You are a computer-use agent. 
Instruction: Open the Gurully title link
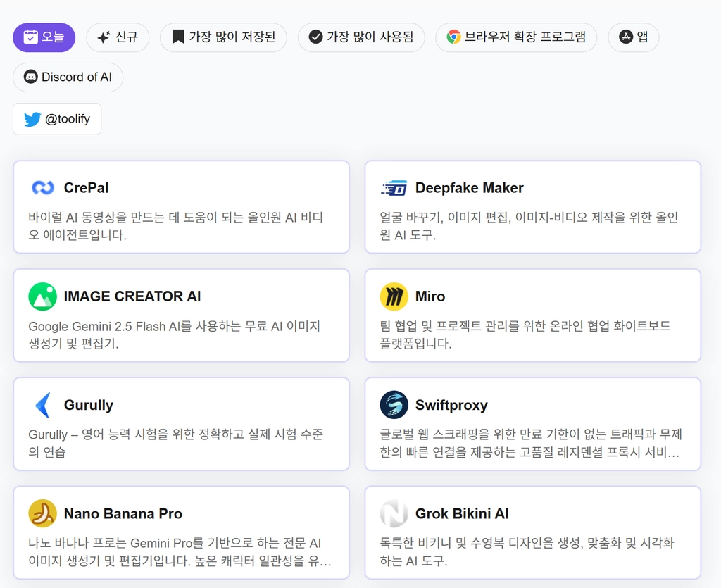click(88, 405)
